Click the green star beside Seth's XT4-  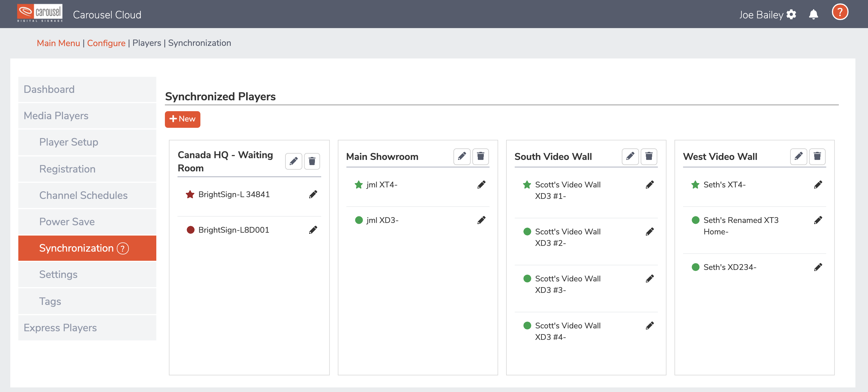(695, 185)
